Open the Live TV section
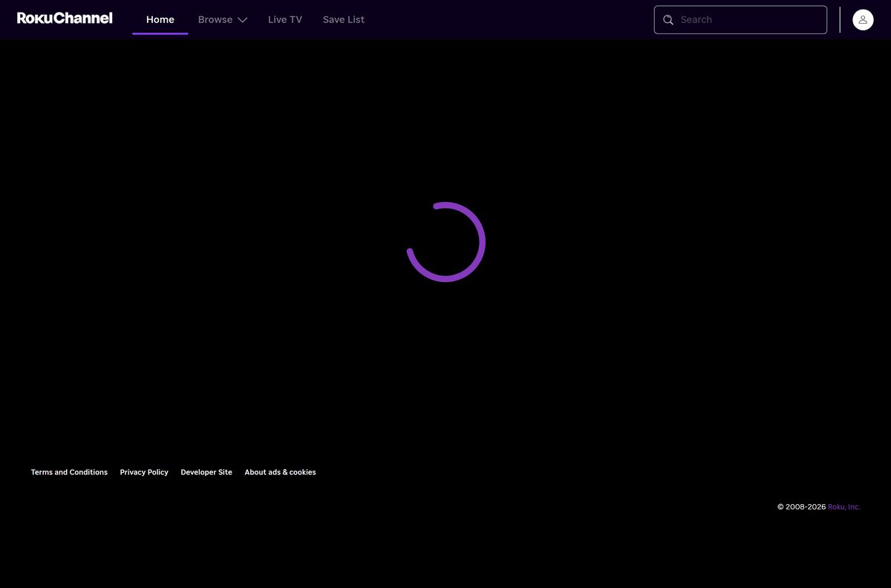 (x=285, y=19)
